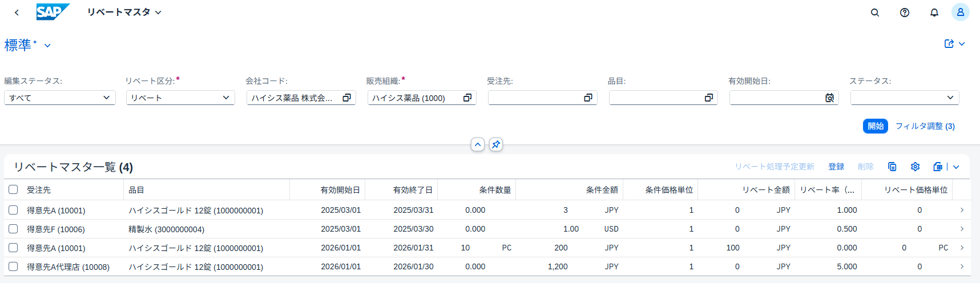
Task: Click the リベート価格単位 column header
Action: [907, 189]
